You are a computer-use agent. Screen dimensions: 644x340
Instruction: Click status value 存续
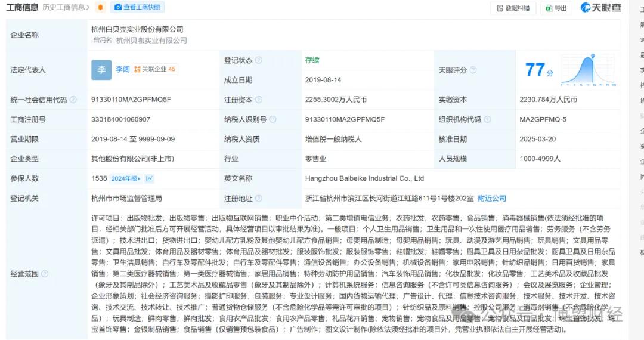point(312,60)
